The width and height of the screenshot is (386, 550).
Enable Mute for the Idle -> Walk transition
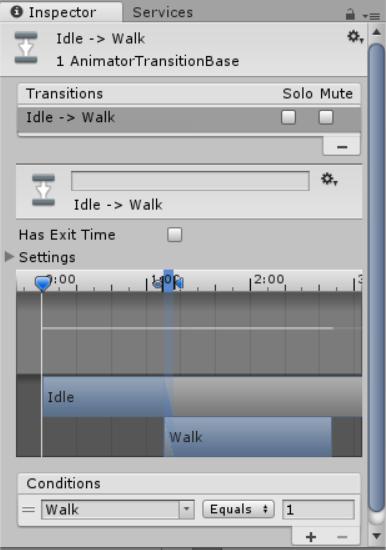[x=326, y=118]
